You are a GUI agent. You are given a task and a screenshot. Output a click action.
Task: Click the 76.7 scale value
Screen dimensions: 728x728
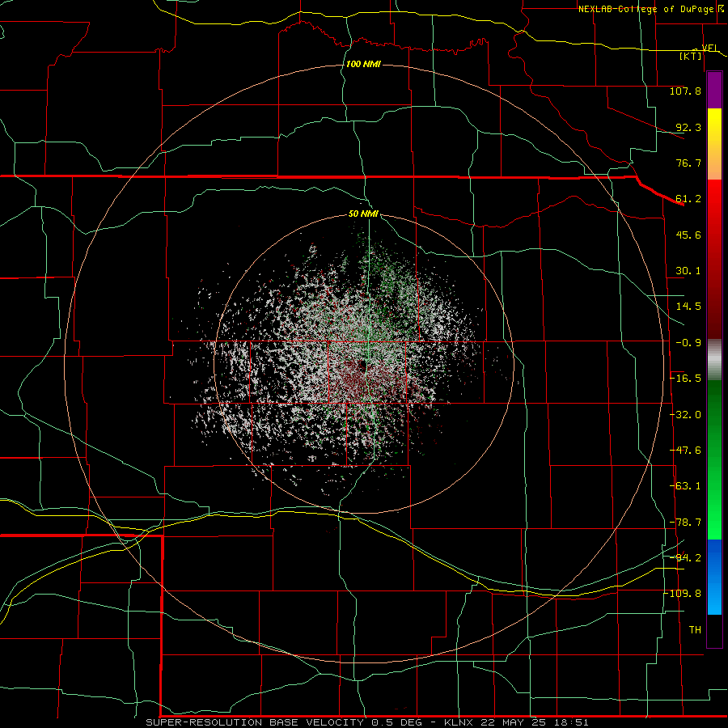click(688, 163)
